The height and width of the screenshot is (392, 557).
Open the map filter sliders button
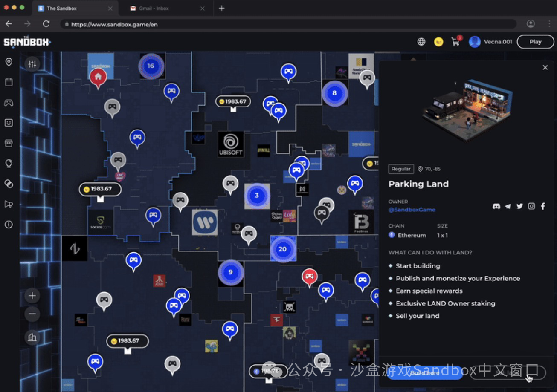[x=32, y=64]
